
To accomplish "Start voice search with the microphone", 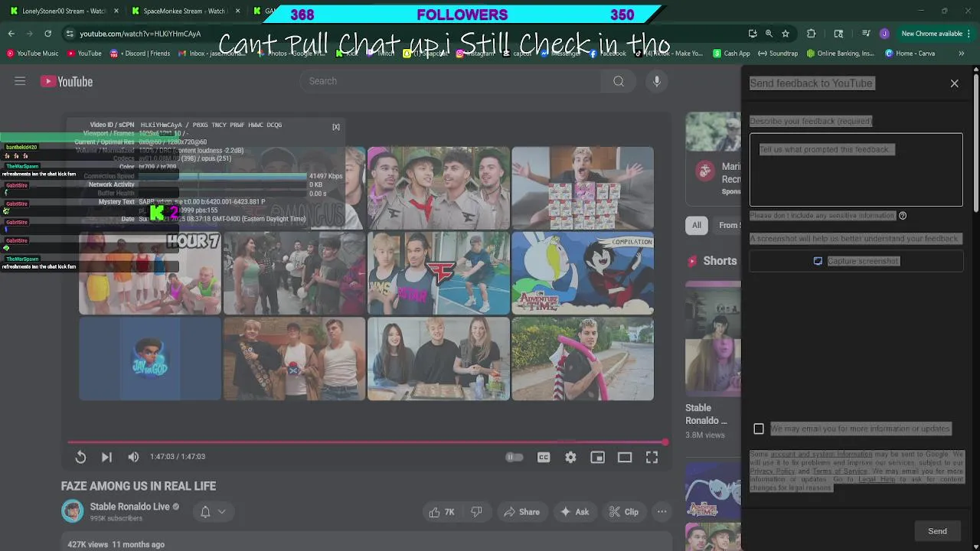I will coord(657,81).
